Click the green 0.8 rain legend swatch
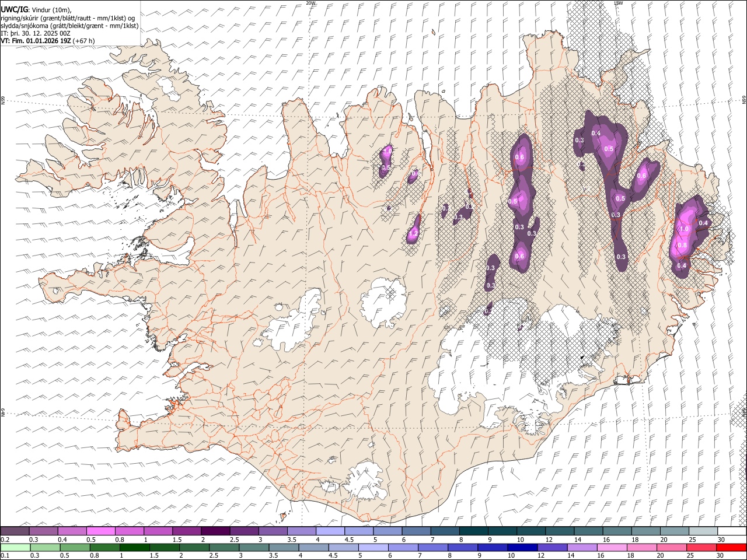Image resolution: width=747 pixels, height=560 pixels. tap(105, 547)
